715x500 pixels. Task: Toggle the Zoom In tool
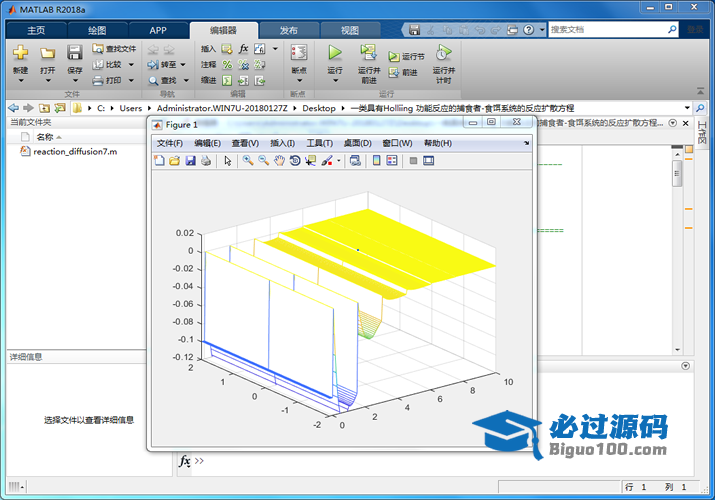[248, 160]
